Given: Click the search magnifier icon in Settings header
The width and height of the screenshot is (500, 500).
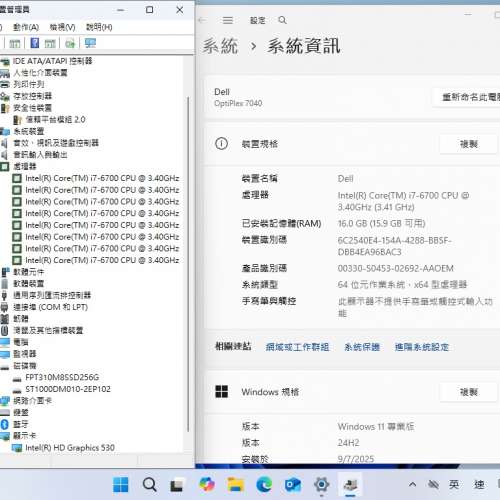Looking at the screenshot, I should click(282, 20).
